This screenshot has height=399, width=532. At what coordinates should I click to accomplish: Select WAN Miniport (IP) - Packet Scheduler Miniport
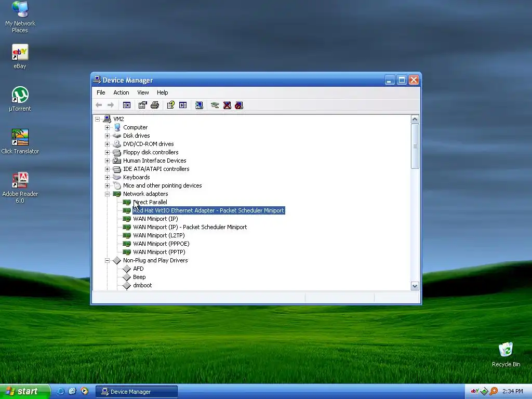[x=190, y=228]
